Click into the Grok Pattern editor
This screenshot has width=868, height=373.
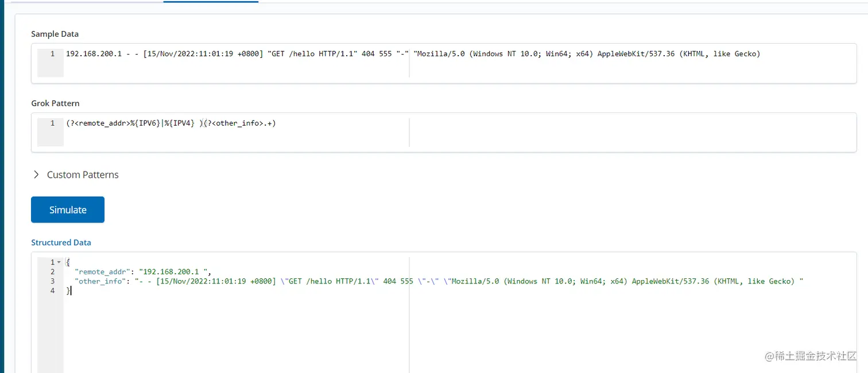pos(444,133)
